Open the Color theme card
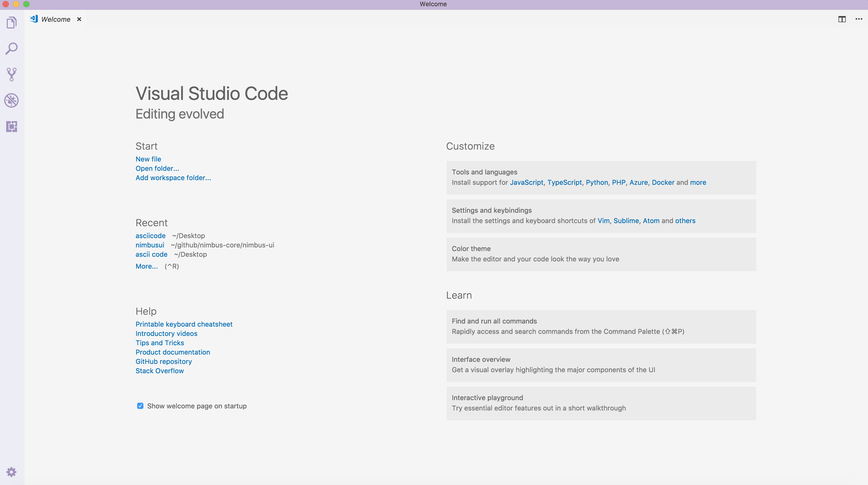Image resolution: width=868 pixels, height=485 pixels. pyautogui.click(x=601, y=254)
